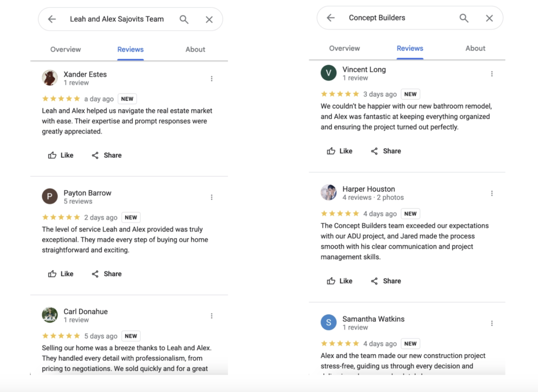The width and height of the screenshot is (538, 392).
Task: Click back arrow in Leah and Alex search
Action: [x=52, y=19]
